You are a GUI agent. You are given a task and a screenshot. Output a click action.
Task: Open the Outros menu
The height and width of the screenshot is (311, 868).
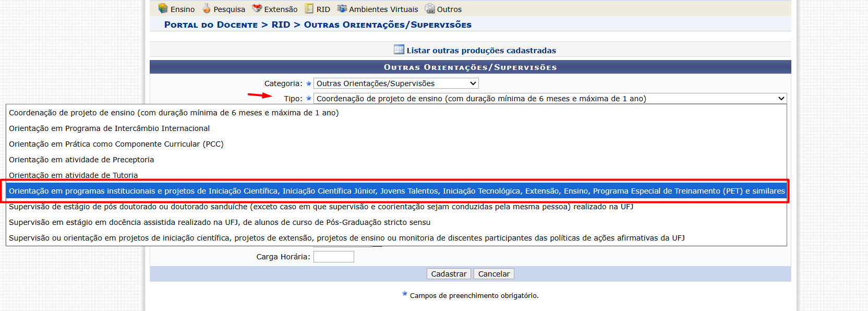pos(449,9)
